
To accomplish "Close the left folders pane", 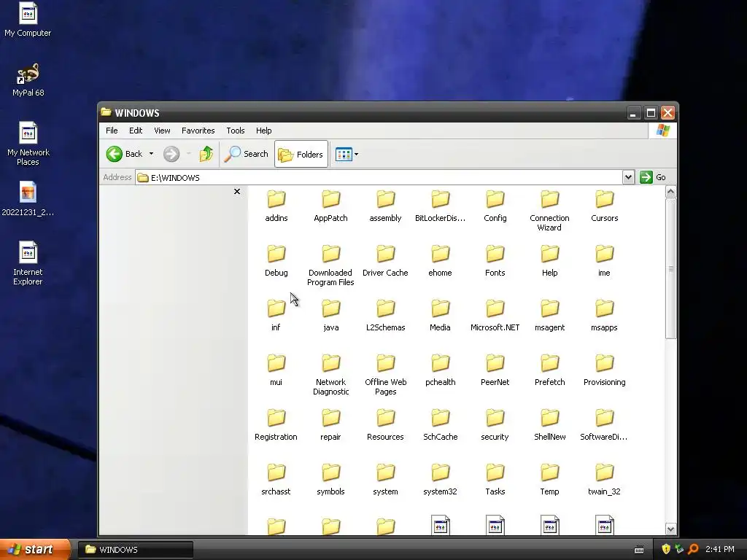I will coord(237,192).
